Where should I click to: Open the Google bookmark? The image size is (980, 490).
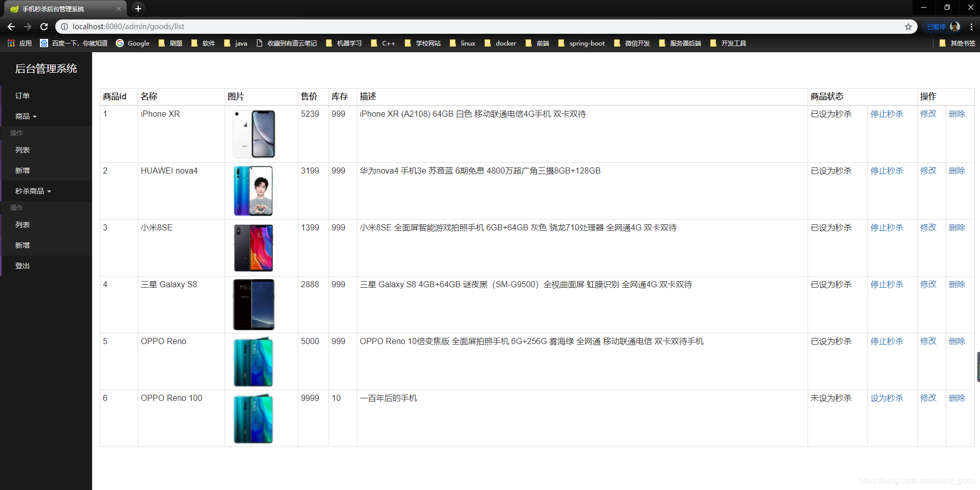(x=133, y=44)
